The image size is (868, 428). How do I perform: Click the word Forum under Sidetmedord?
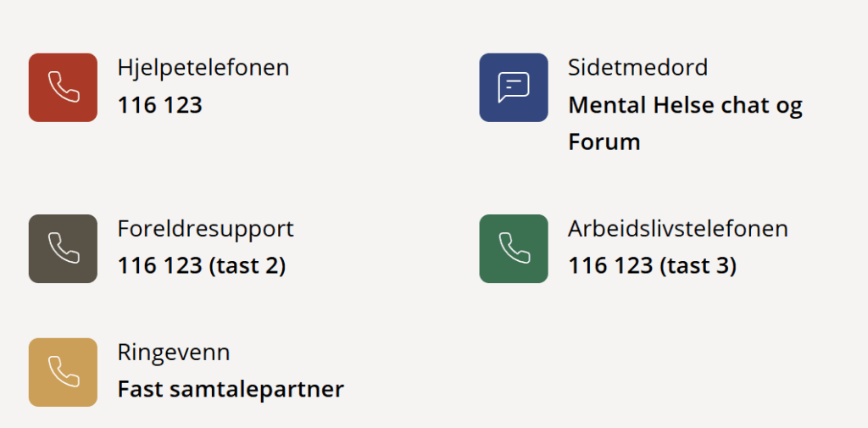click(604, 142)
